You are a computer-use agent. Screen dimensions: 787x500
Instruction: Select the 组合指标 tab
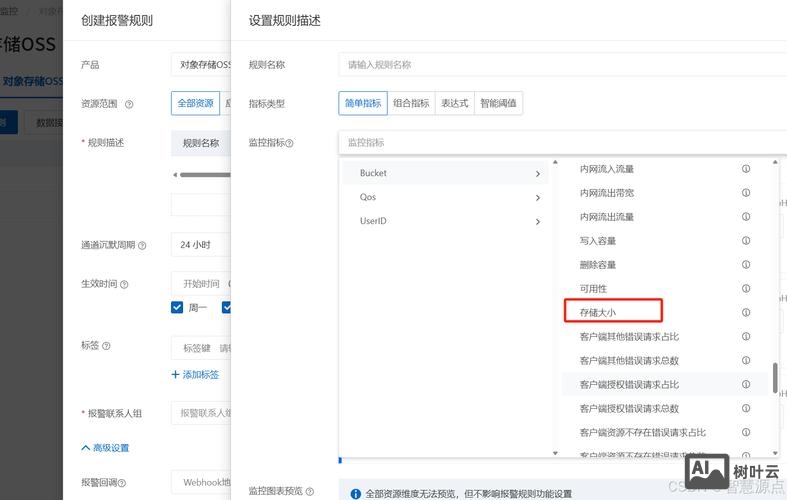(x=411, y=103)
